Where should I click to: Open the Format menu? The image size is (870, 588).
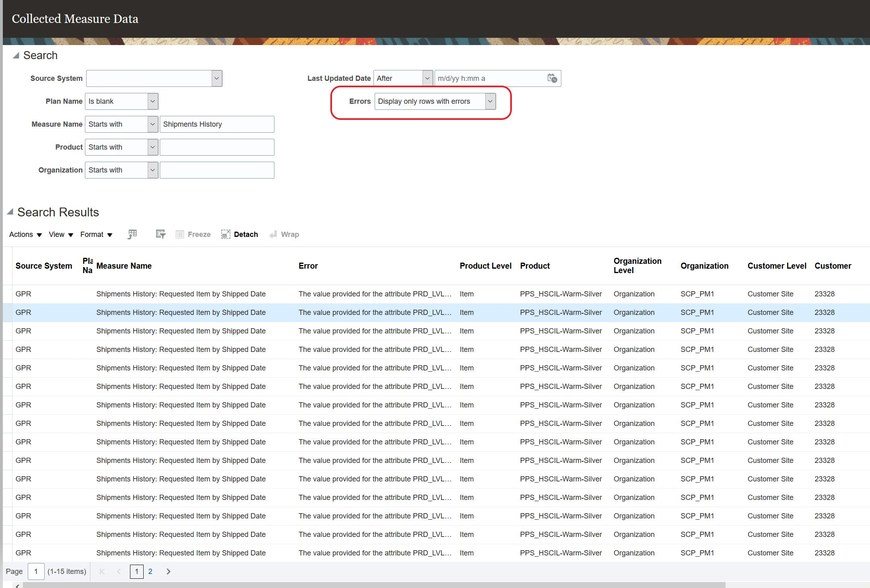click(x=96, y=234)
